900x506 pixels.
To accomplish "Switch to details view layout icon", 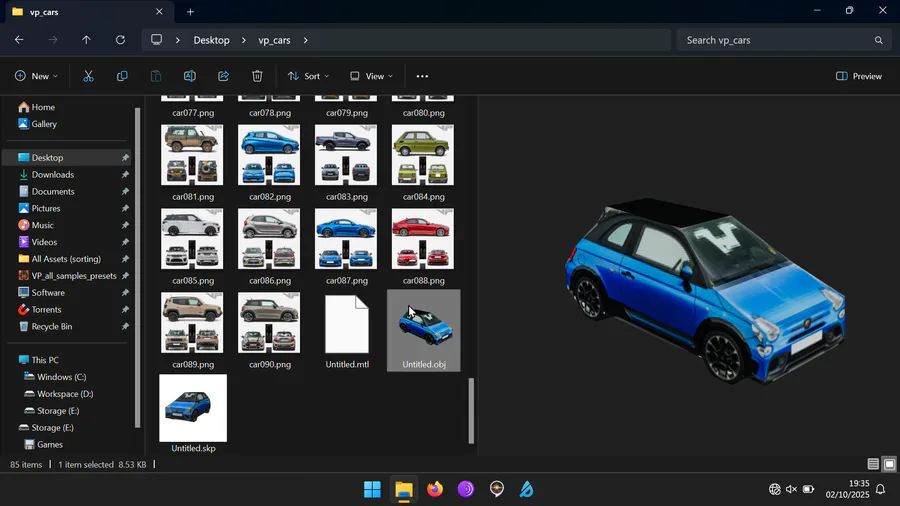I will pyautogui.click(x=873, y=464).
